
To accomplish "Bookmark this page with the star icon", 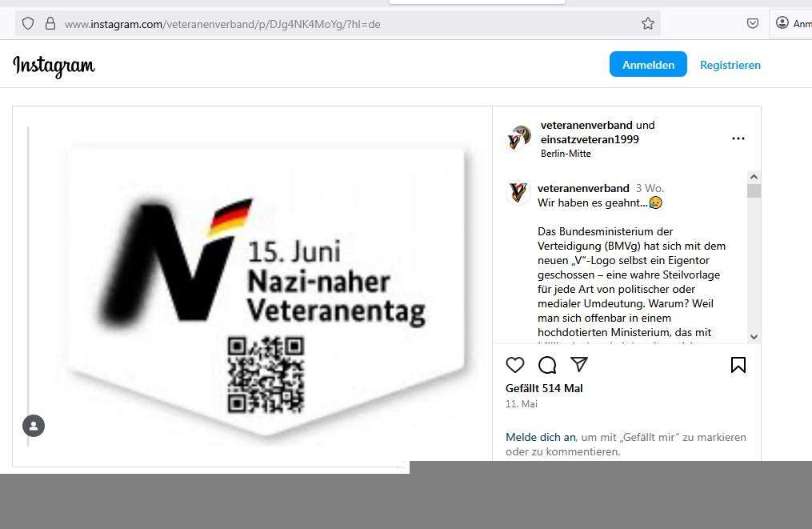I will tap(647, 24).
